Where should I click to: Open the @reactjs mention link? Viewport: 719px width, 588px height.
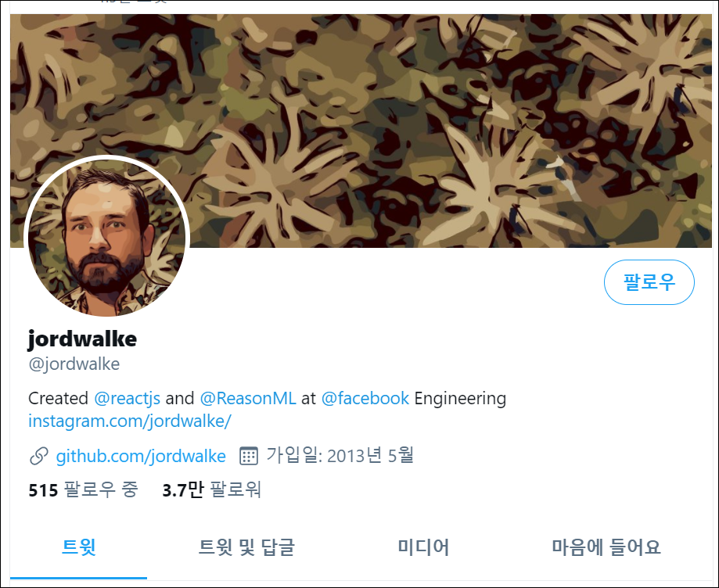[x=127, y=398]
